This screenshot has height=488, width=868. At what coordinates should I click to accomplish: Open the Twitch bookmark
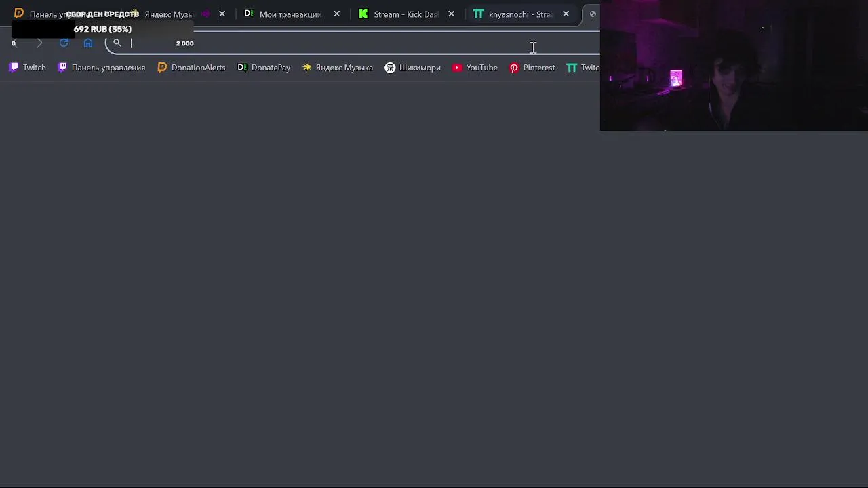tap(28, 68)
